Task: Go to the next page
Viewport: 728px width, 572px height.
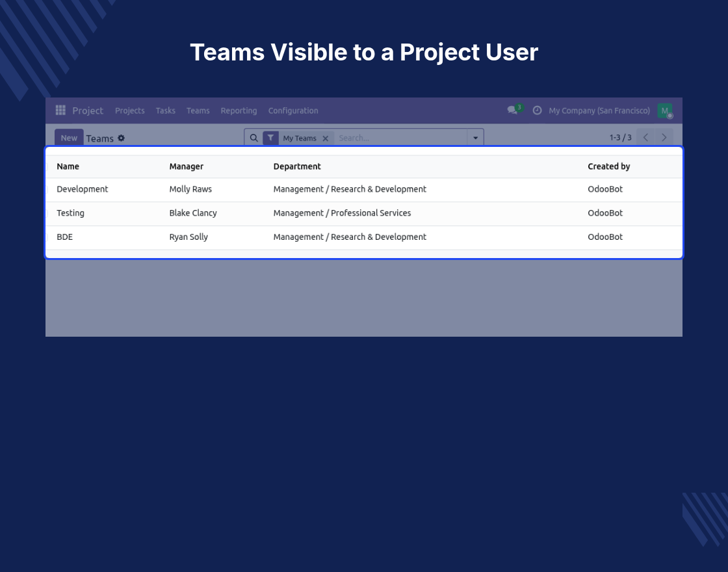Action: tap(664, 137)
